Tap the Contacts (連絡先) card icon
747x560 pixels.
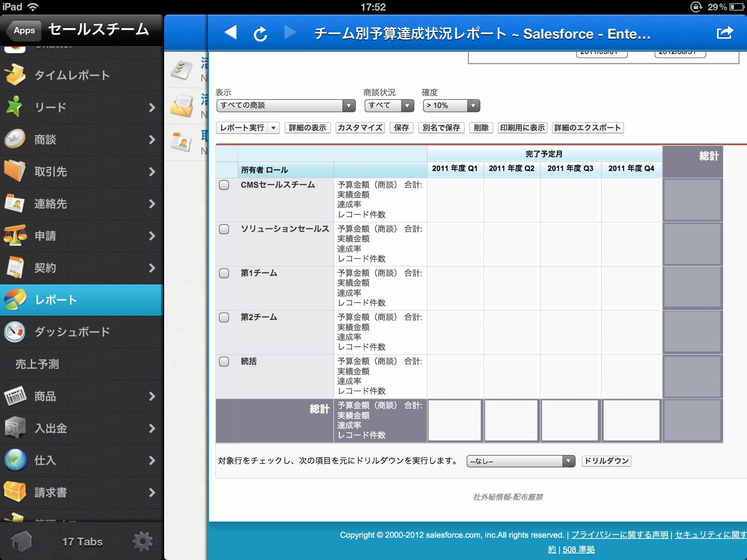(x=15, y=203)
